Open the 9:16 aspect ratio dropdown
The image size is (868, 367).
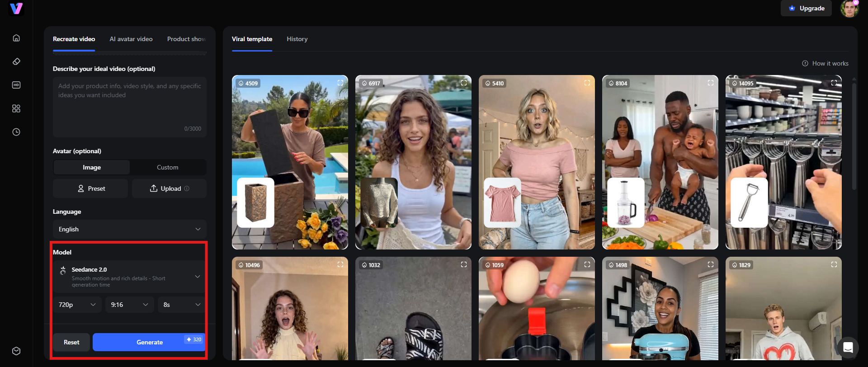(x=130, y=305)
